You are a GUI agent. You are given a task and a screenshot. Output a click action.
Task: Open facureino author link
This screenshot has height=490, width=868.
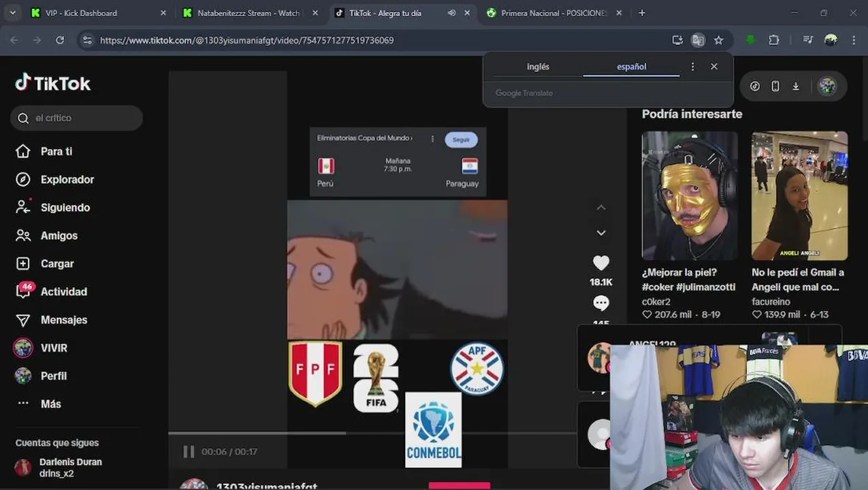(x=771, y=301)
